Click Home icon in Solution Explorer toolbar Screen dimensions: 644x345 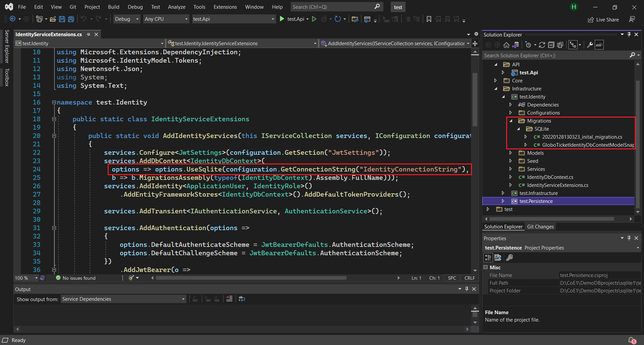(506, 45)
